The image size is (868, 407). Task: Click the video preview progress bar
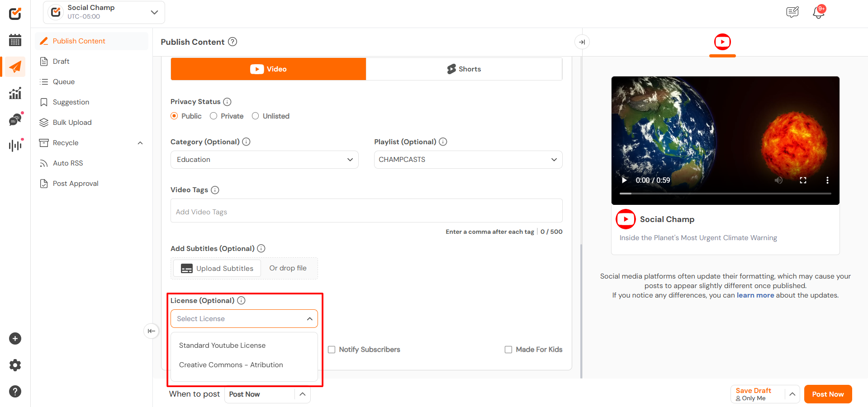[x=725, y=194]
